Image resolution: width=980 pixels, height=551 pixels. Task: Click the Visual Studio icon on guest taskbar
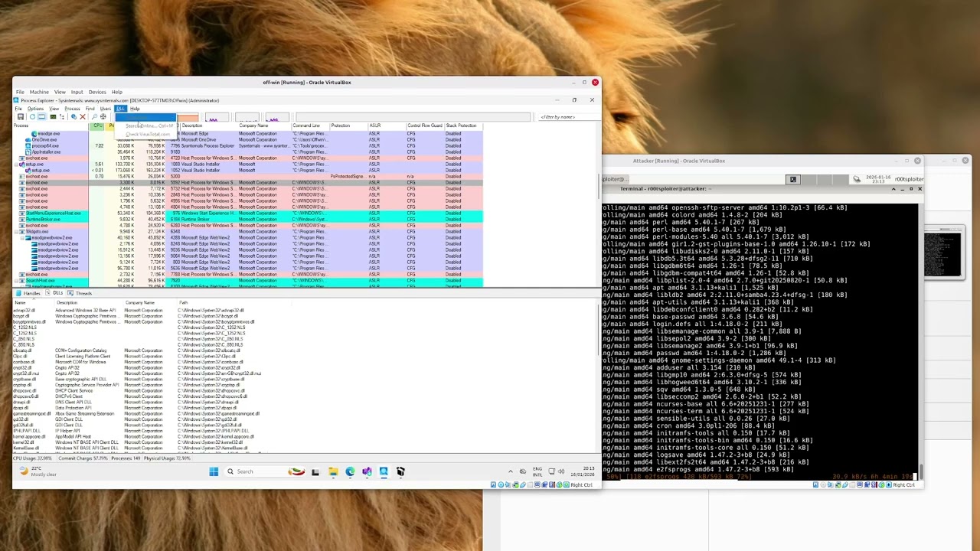367,471
